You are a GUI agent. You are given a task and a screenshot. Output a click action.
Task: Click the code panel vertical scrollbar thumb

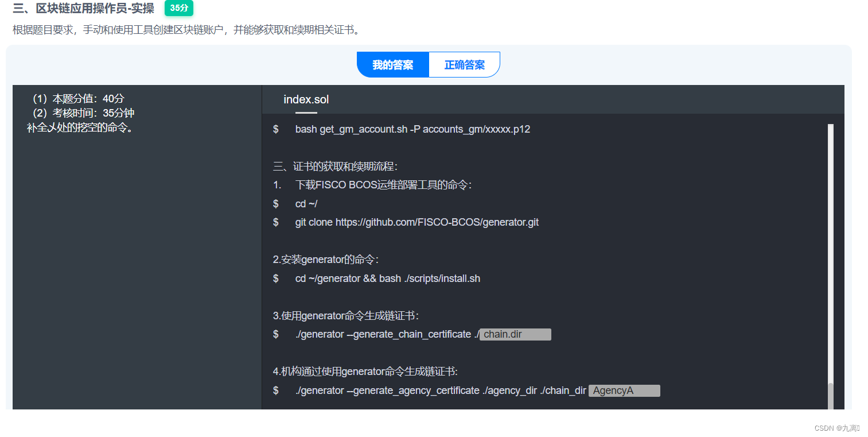pos(831,395)
